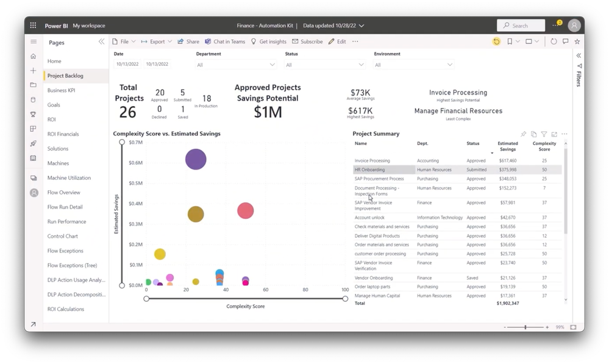The width and height of the screenshot is (609, 364).
Task: Click My workspace in the header
Action: pyautogui.click(x=89, y=26)
